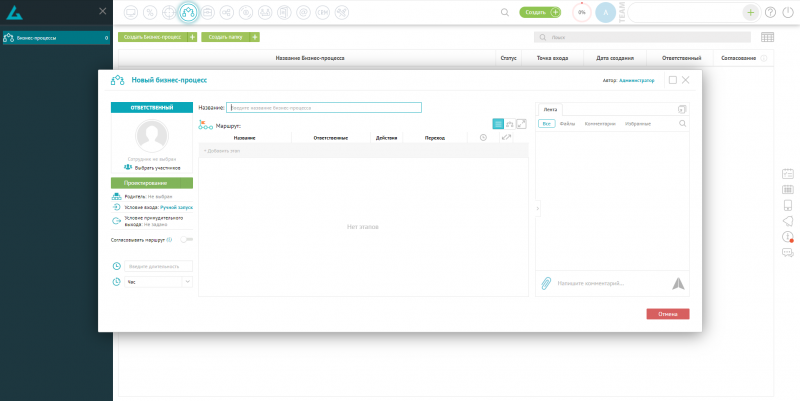Open the calendar icon in right sidebar
Viewport: 800px width, 401px height.
coord(787,173)
